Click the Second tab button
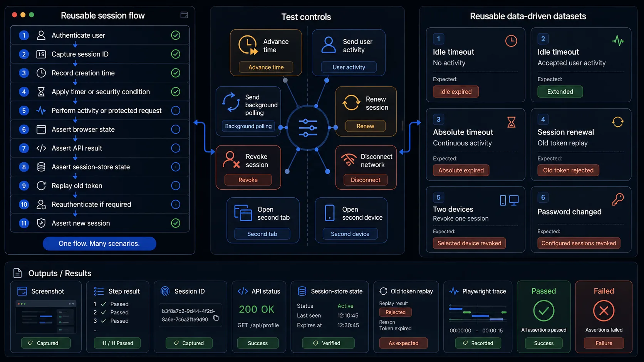The height and width of the screenshot is (362, 644). pyautogui.click(x=262, y=234)
